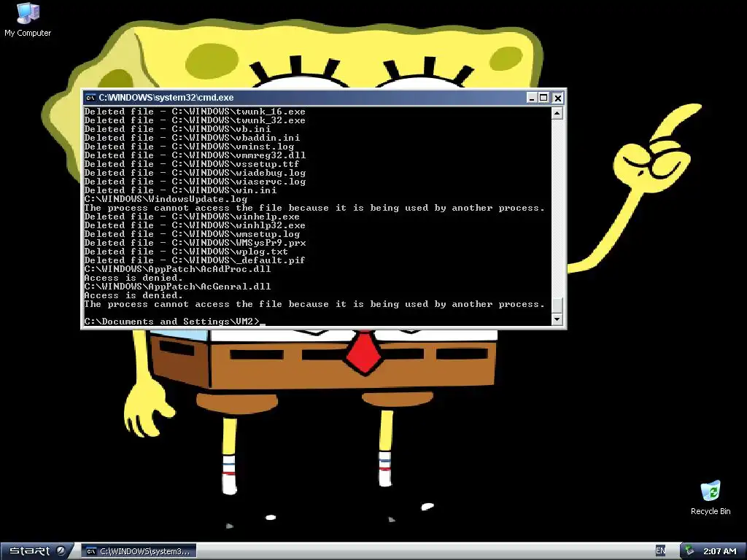Viewport: 747px width, 560px height.
Task: Open the Start menu
Action: point(36,551)
